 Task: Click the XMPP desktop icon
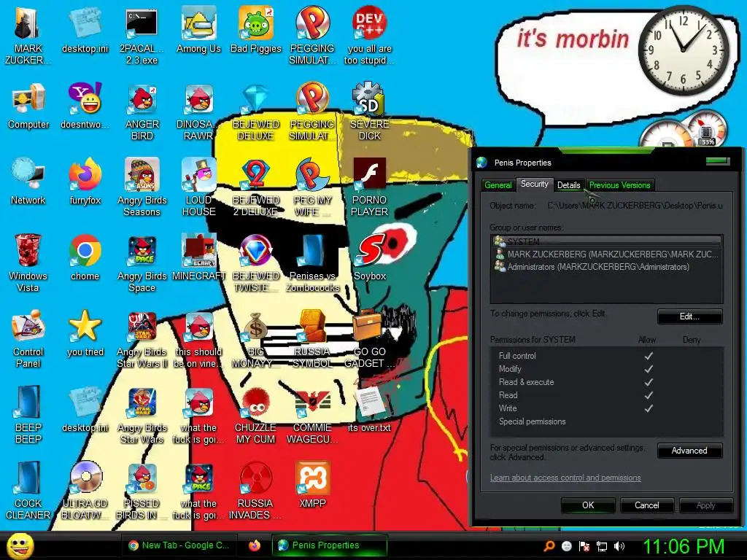coord(312,485)
